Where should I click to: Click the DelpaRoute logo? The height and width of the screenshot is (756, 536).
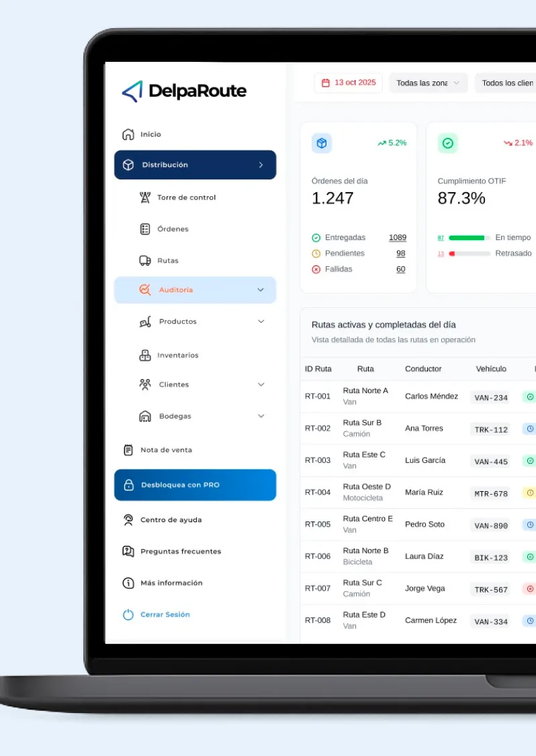(184, 91)
